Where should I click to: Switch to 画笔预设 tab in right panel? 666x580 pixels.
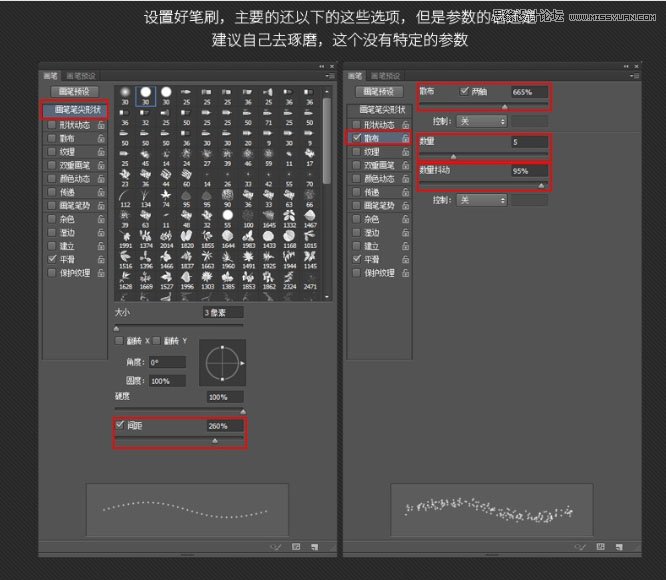pos(386,76)
